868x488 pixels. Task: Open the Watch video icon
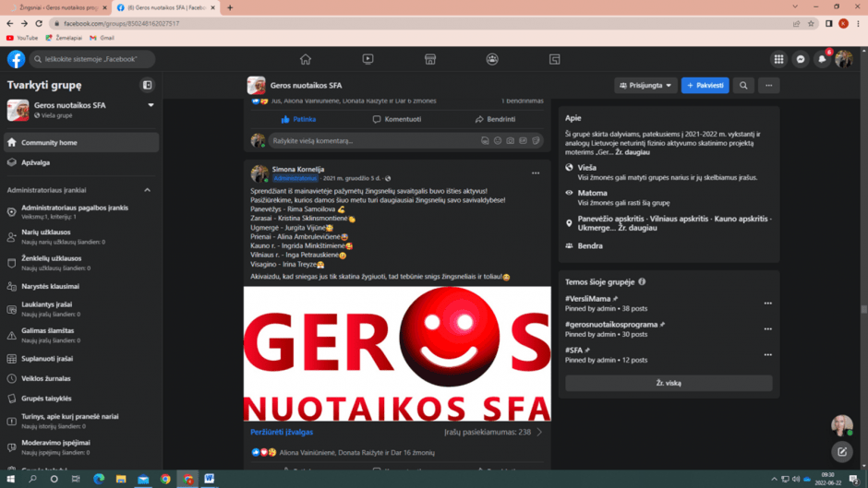point(368,59)
